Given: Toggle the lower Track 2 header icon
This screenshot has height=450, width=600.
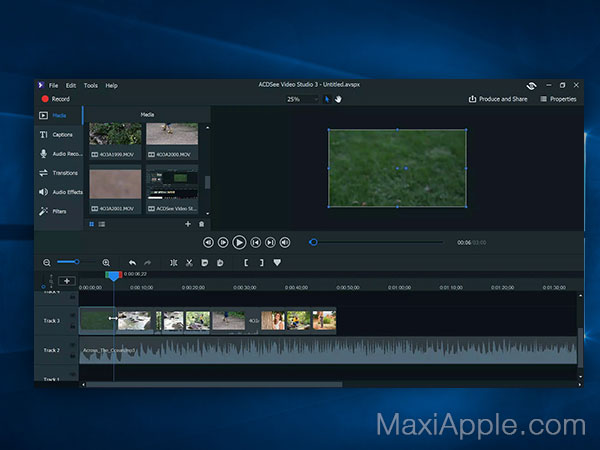Looking at the screenshot, I should tap(72, 356).
